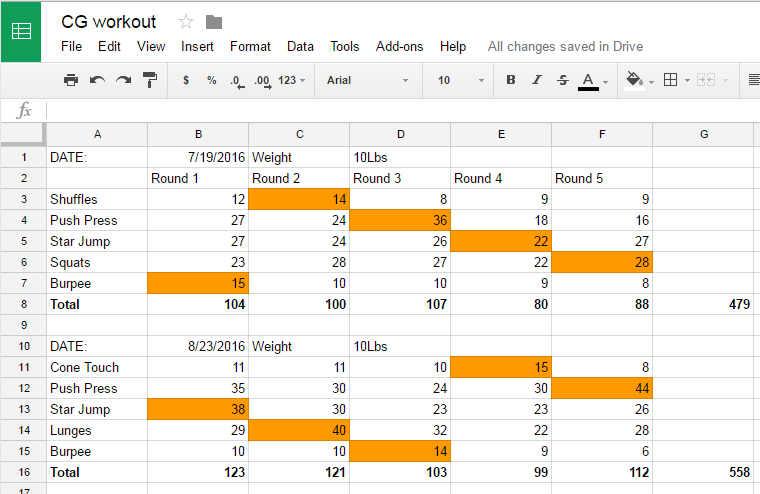The height and width of the screenshot is (494, 760).
Task: Toggle strikethrough formatting
Action: click(x=563, y=80)
